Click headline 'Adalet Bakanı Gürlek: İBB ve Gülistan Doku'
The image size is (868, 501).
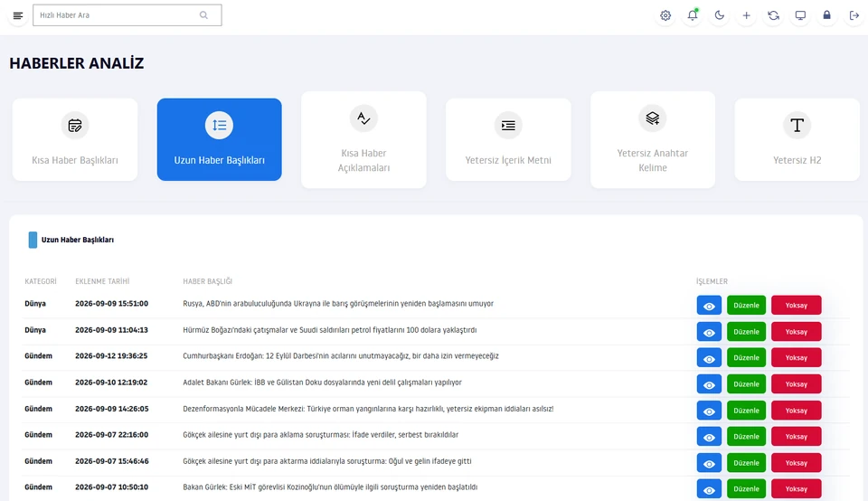point(322,383)
